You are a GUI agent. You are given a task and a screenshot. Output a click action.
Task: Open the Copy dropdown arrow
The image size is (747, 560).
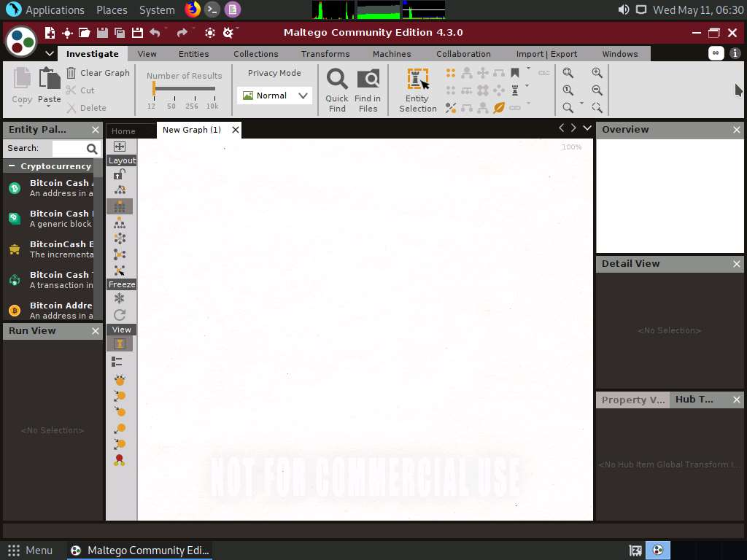pos(21,106)
